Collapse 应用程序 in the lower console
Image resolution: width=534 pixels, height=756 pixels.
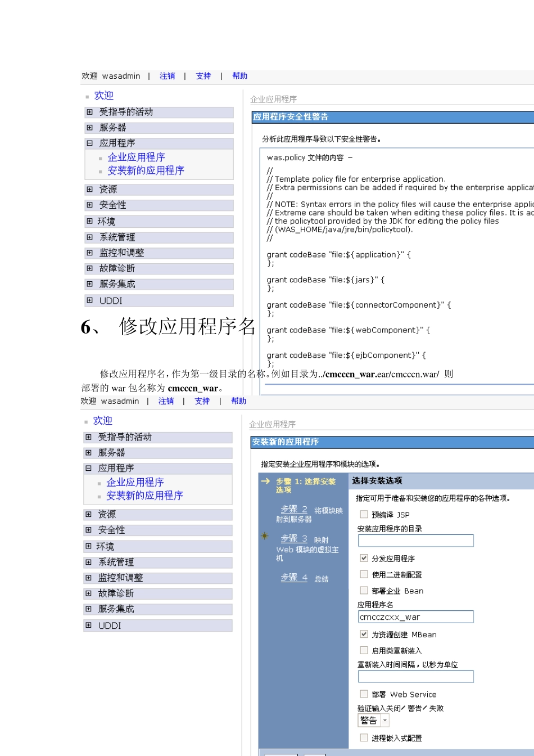click(89, 468)
